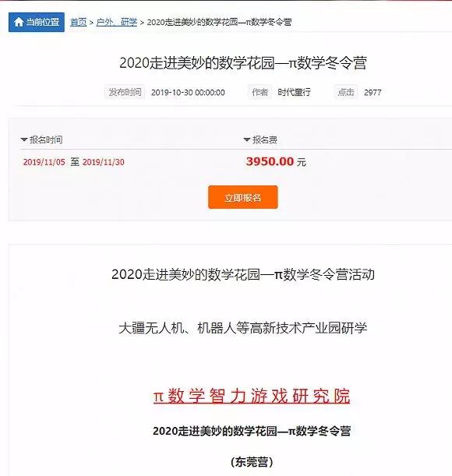Click the (东莞营) subtitle text
Image resolution: width=452 pixels, height=476 pixels.
[252, 462]
